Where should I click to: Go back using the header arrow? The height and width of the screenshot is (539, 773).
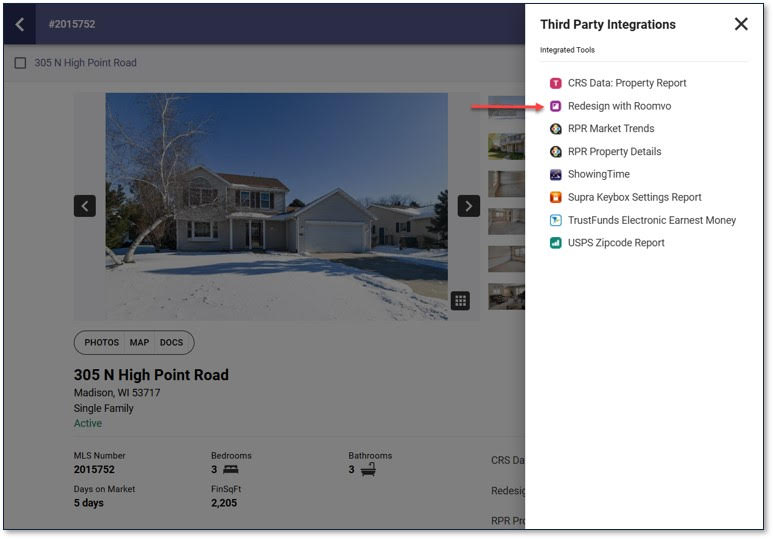(x=20, y=24)
